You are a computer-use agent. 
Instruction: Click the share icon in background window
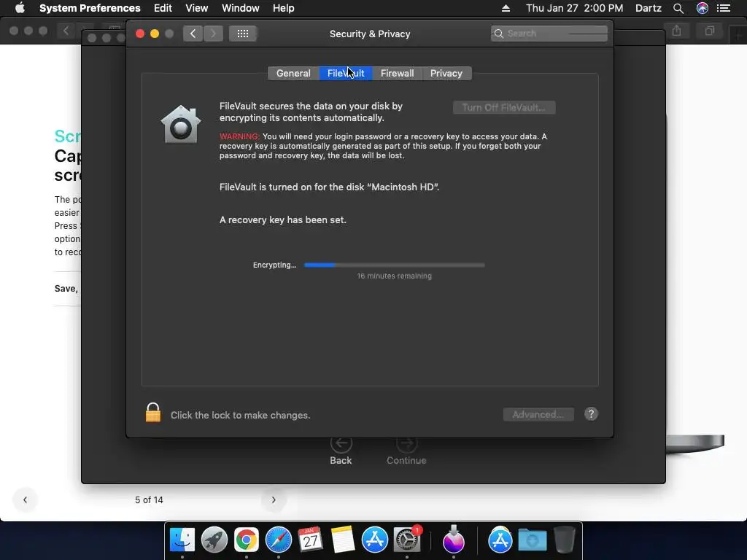pyautogui.click(x=676, y=31)
